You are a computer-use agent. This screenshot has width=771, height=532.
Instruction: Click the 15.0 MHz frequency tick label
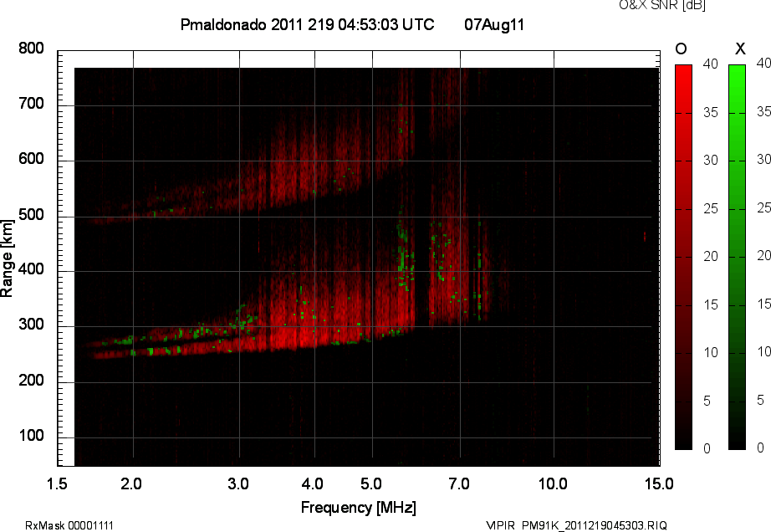coord(659,483)
